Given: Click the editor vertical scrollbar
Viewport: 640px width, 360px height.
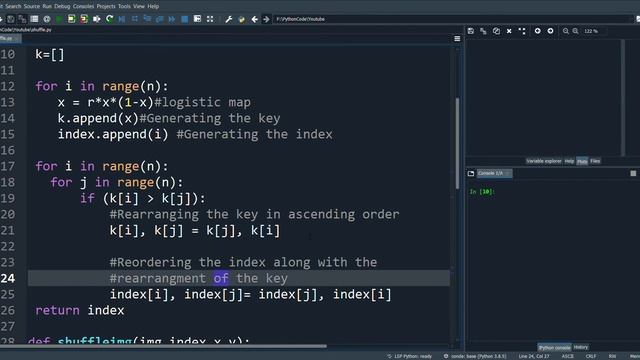Looking at the screenshot, I should [x=457, y=143].
